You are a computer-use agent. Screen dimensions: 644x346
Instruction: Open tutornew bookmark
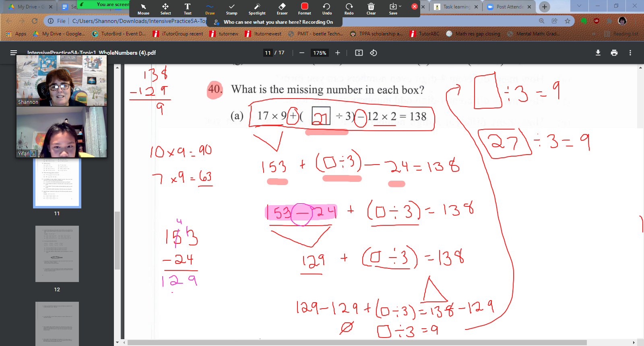coord(224,34)
